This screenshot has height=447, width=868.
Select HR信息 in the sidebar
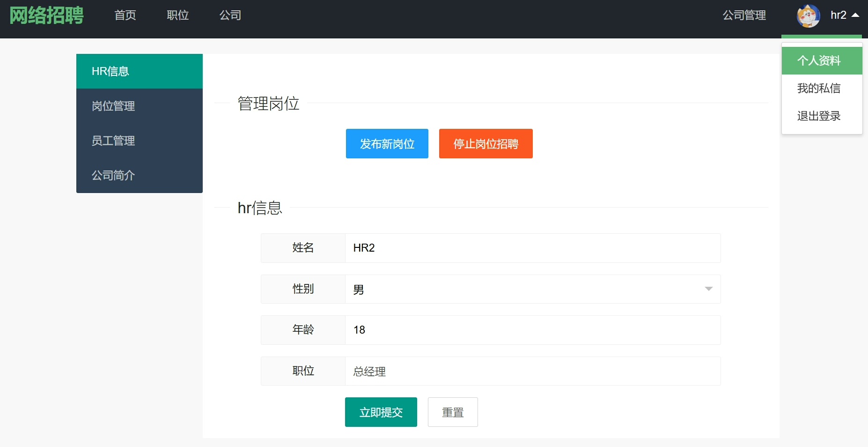click(140, 71)
